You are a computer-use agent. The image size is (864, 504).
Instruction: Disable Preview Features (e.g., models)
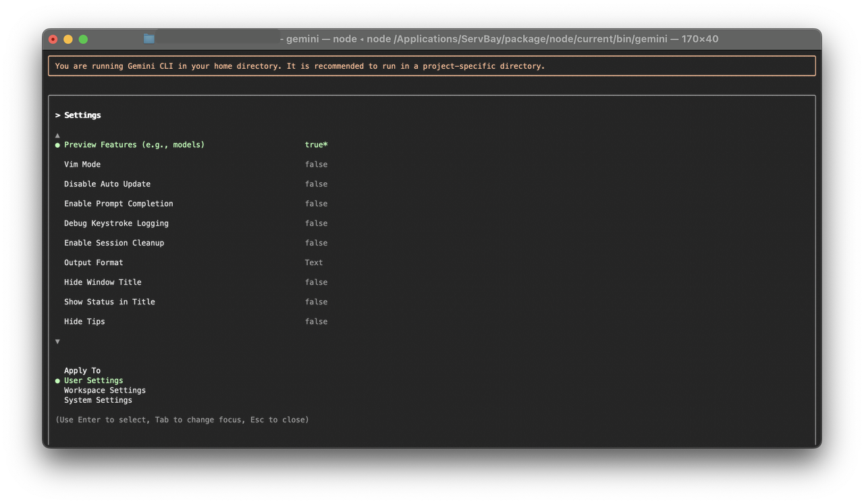(x=134, y=144)
